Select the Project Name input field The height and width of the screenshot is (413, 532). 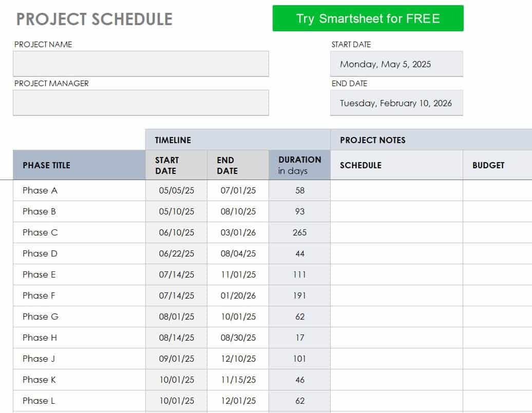pos(141,64)
